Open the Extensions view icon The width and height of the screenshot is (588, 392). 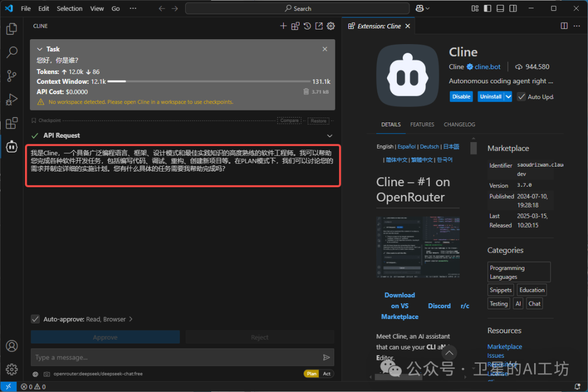(11, 123)
